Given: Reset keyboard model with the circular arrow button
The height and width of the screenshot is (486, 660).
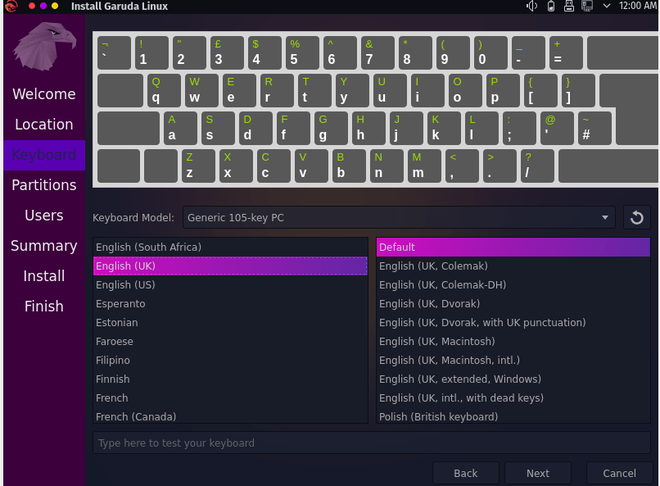Looking at the screenshot, I should click(x=637, y=217).
